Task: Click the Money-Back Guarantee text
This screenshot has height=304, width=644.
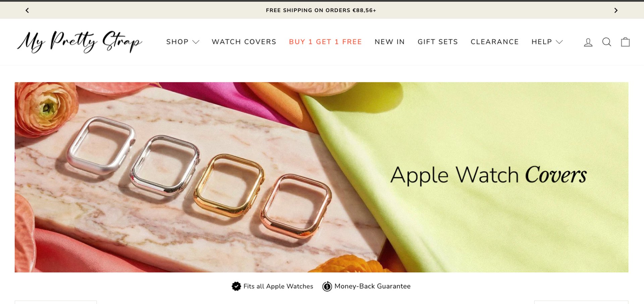Action: point(372,286)
